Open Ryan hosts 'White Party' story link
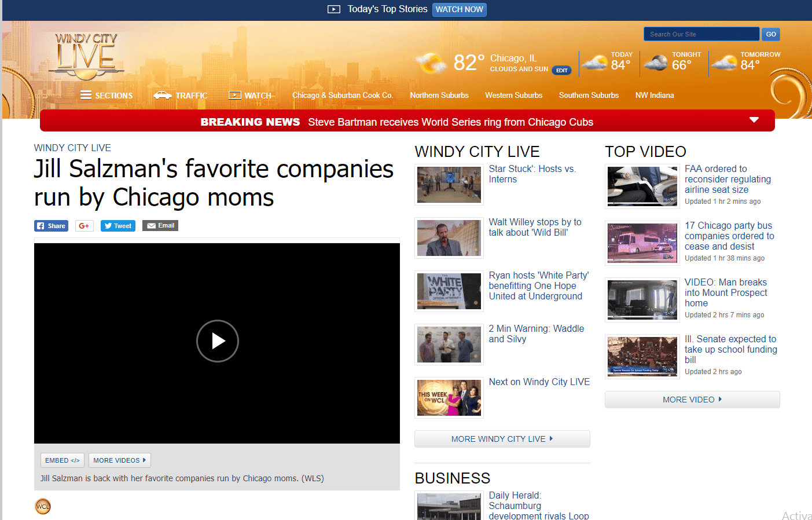Screen dimensions: 812x520 (x=539, y=286)
